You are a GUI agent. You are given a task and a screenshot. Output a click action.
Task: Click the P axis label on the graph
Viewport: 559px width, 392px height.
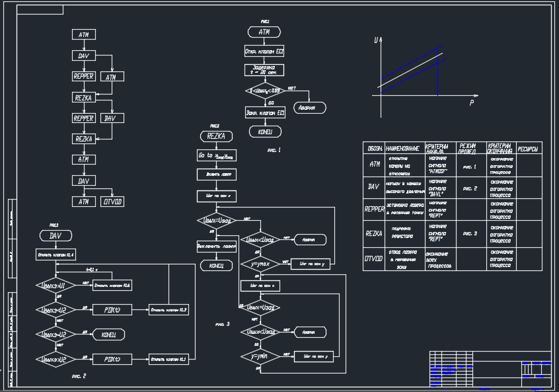(472, 102)
